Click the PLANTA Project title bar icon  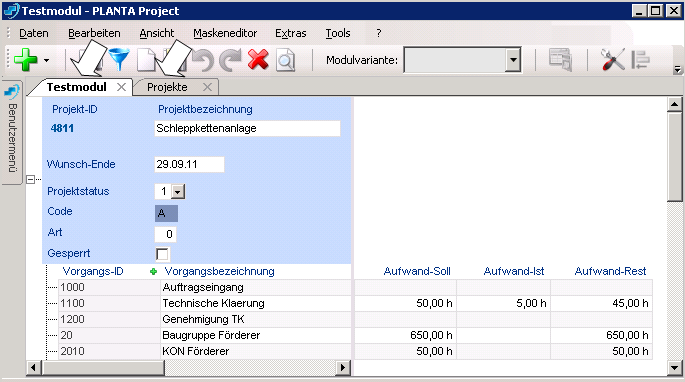pos(11,10)
